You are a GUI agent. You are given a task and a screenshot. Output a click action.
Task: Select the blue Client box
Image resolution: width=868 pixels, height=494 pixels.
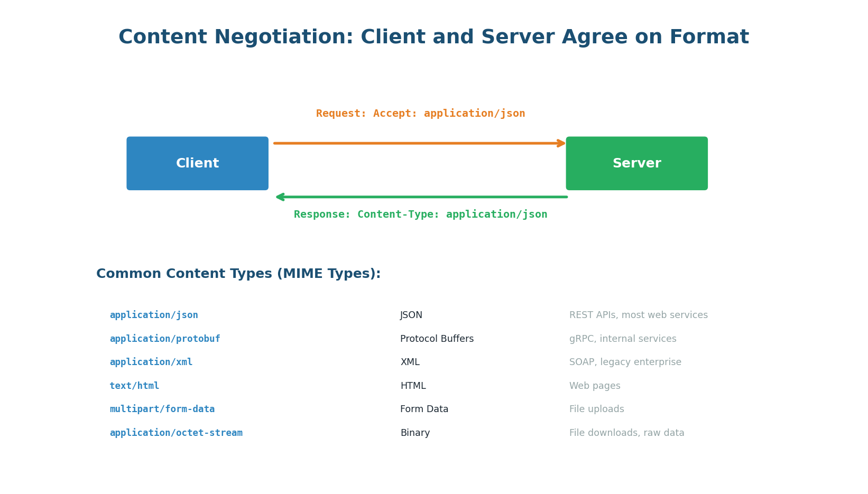tap(197, 163)
